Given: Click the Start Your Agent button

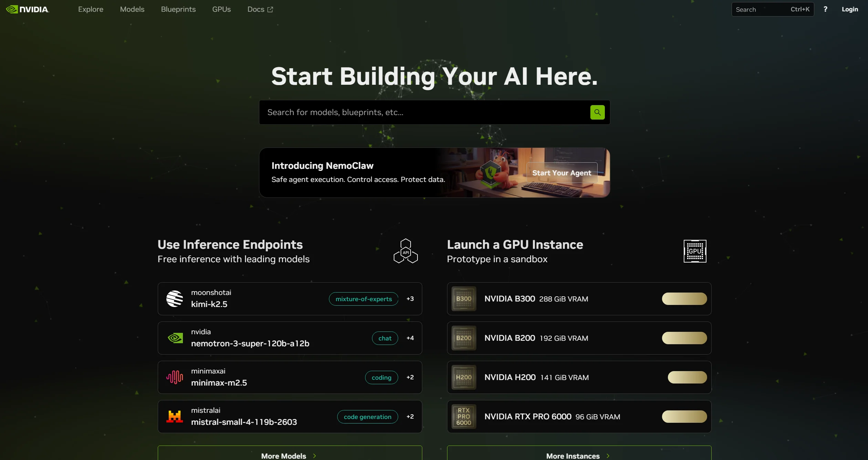Looking at the screenshot, I should [561, 173].
